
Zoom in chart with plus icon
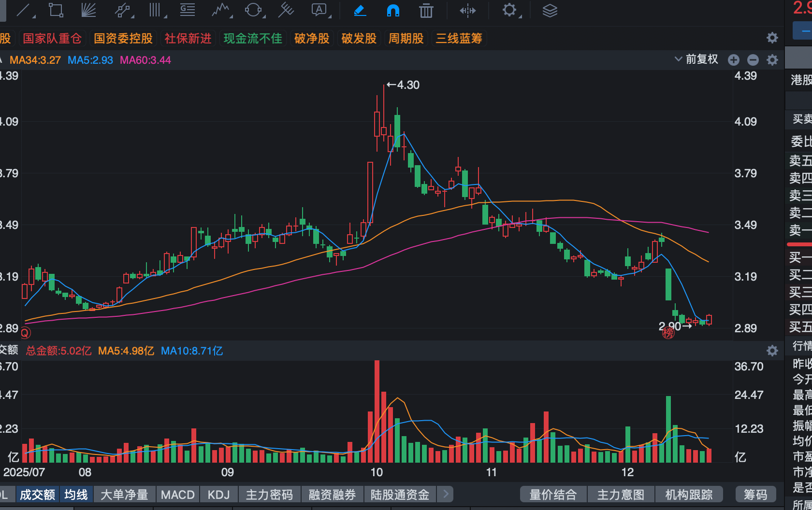(734, 60)
